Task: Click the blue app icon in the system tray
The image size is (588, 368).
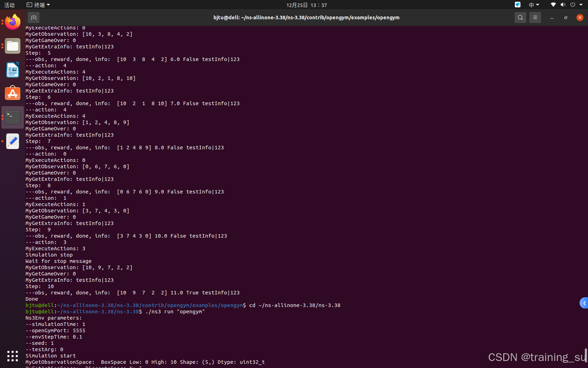Action: (x=517, y=5)
